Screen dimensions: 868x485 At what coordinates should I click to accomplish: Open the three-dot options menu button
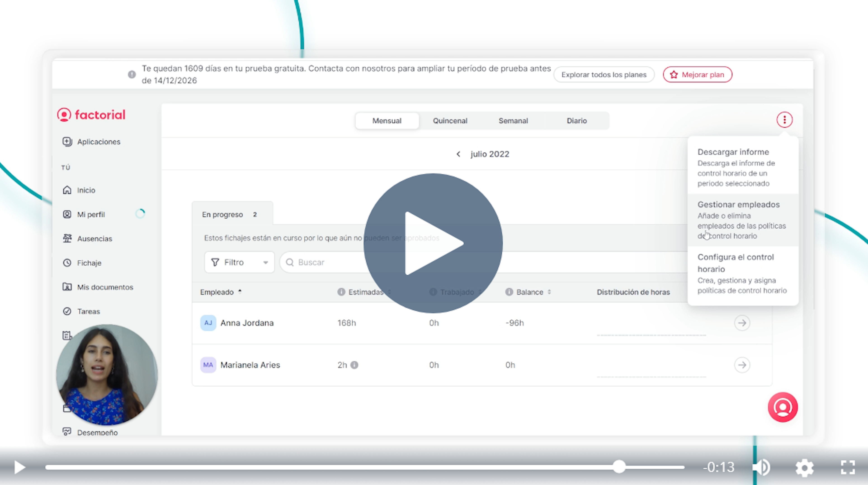point(784,120)
